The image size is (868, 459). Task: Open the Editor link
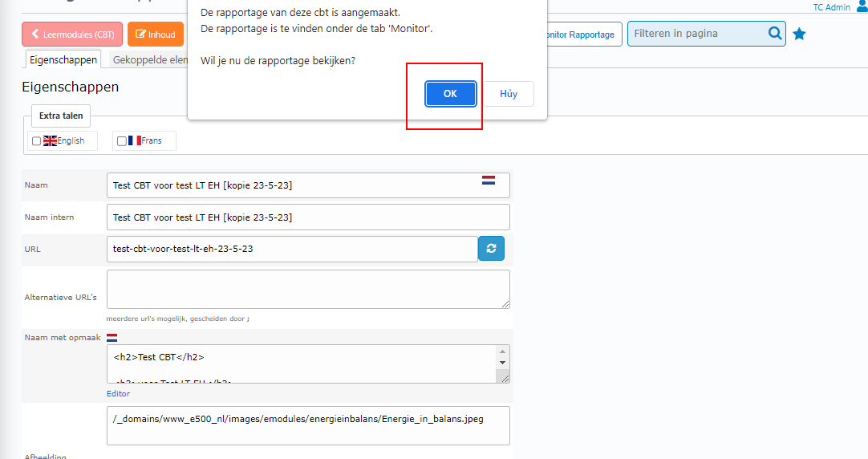click(118, 394)
